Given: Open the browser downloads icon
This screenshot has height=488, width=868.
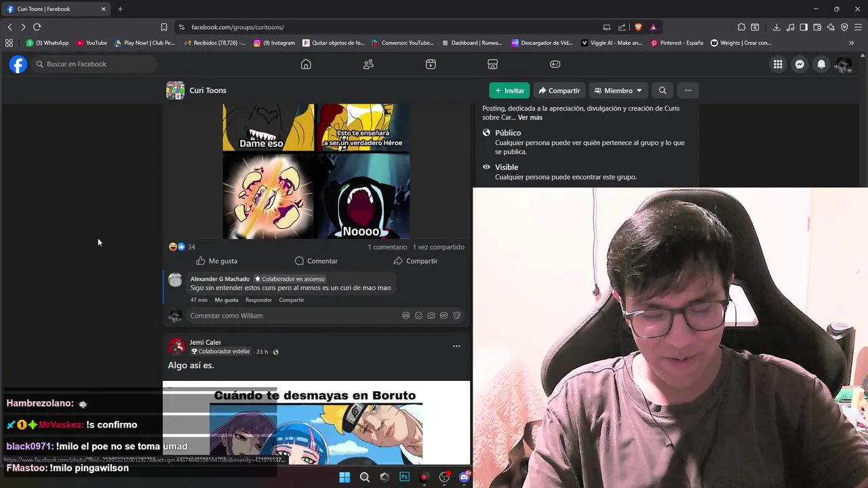Looking at the screenshot, I should [776, 27].
